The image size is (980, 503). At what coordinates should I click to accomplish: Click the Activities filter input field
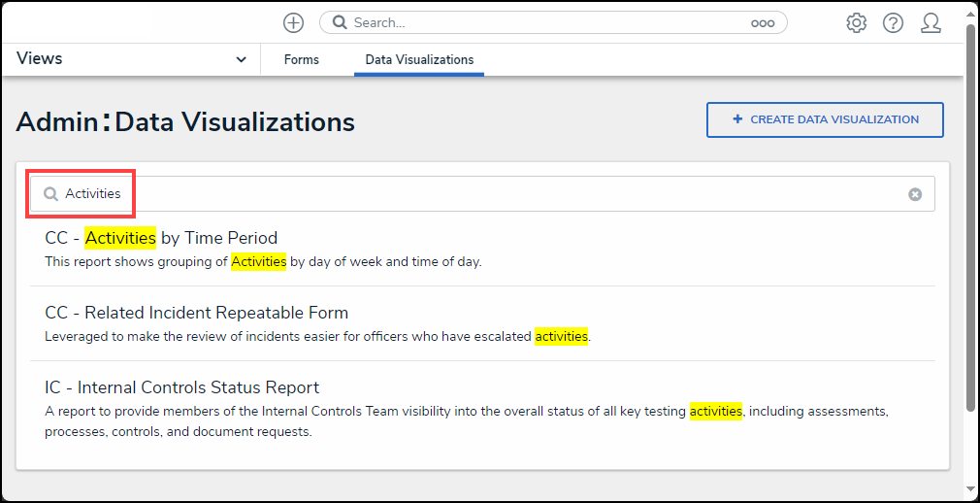click(x=485, y=194)
